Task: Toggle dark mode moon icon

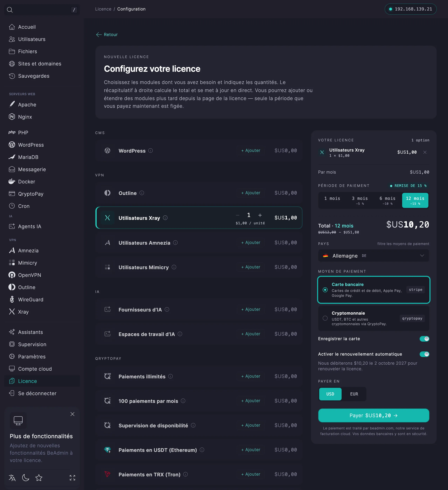Action: pyautogui.click(x=26, y=478)
